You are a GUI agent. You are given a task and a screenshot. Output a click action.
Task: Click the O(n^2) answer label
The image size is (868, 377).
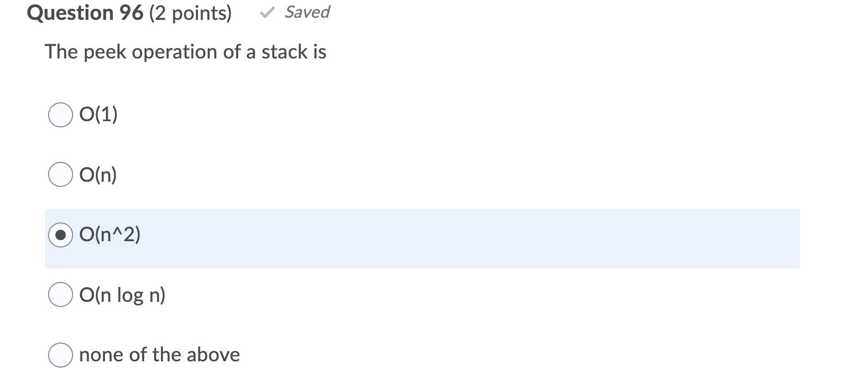pyautogui.click(x=110, y=235)
